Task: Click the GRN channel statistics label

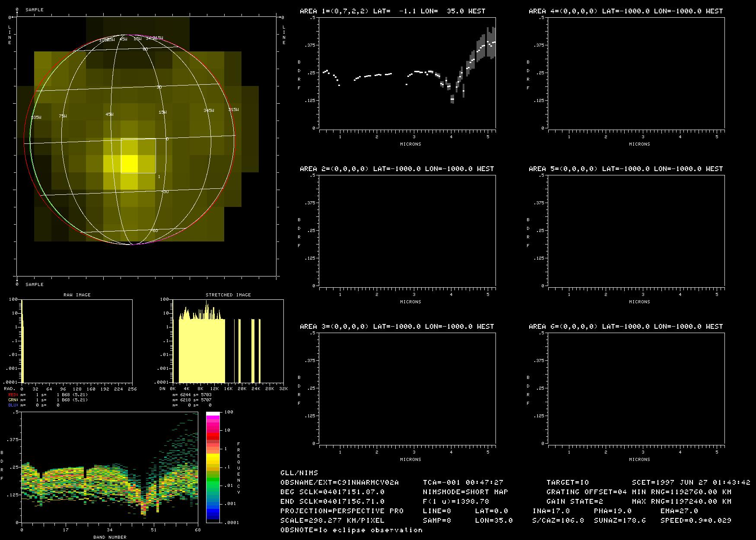Action: click(x=13, y=400)
